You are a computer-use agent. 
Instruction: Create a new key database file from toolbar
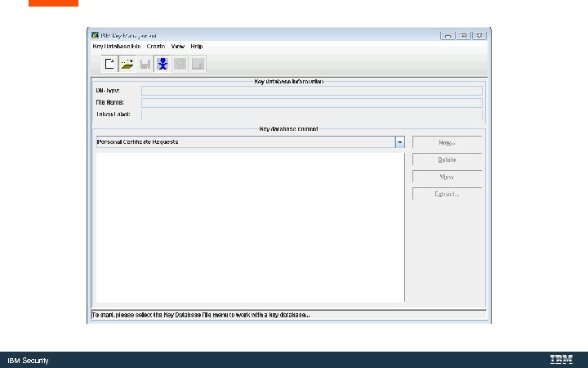(109, 64)
